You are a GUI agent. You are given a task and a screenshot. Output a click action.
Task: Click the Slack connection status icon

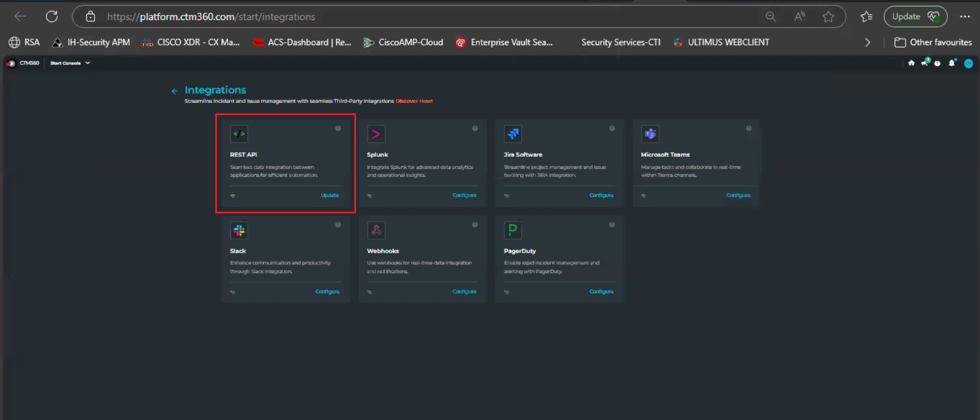click(232, 292)
